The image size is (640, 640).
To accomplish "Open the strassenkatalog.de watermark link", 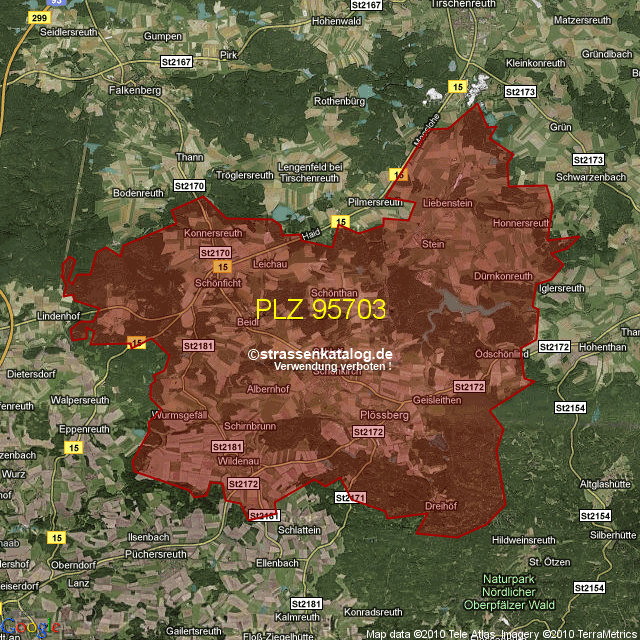I will click(320, 354).
